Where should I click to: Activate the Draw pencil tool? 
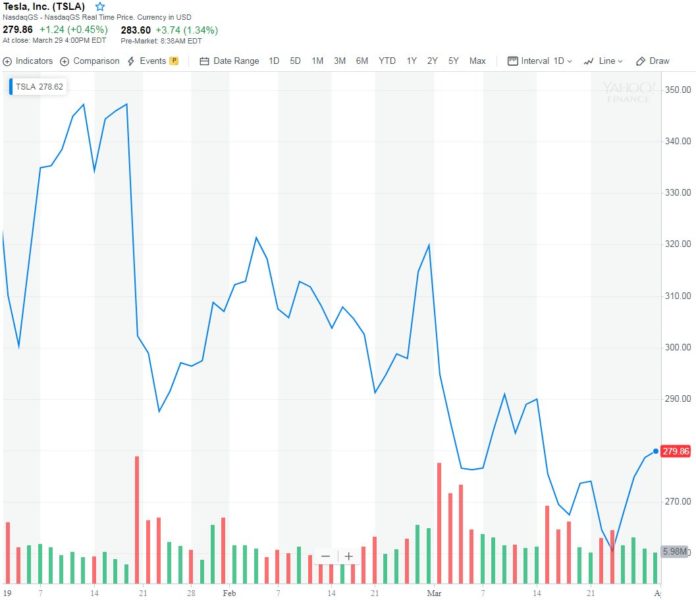click(653, 61)
